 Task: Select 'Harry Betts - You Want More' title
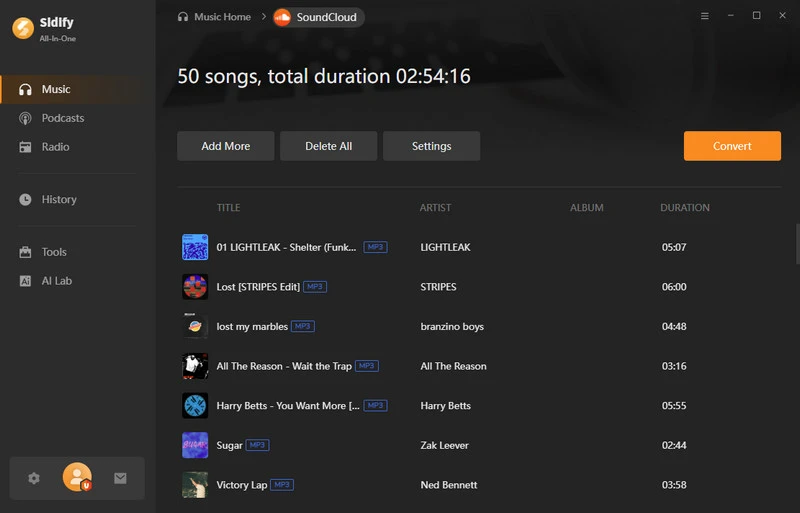tap(288, 406)
